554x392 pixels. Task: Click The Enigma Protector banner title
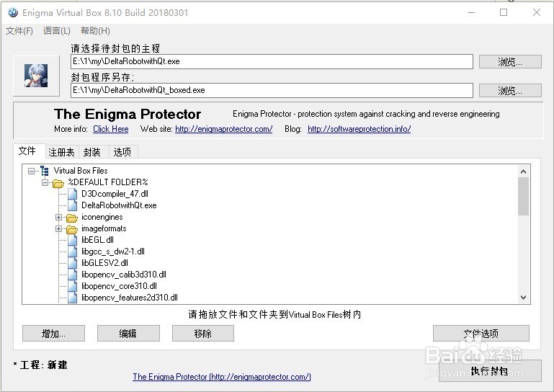click(128, 114)
